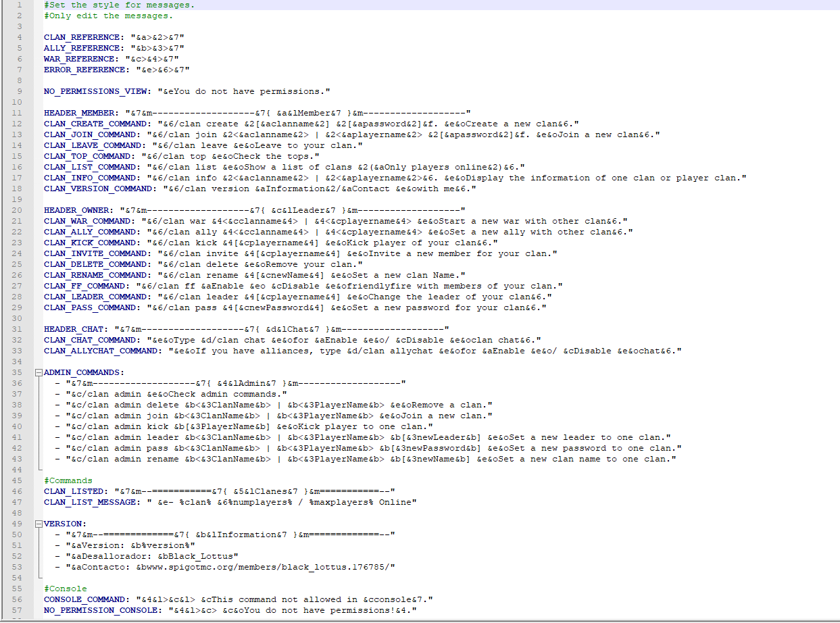Click the WAR_REFERENCE key

coord(79,59)
